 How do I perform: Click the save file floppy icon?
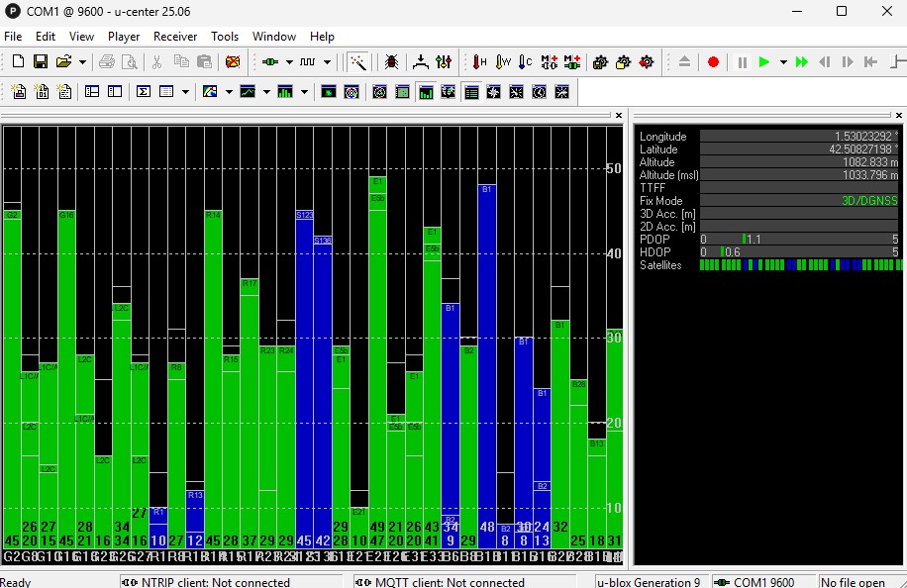[x=41, y=61]
